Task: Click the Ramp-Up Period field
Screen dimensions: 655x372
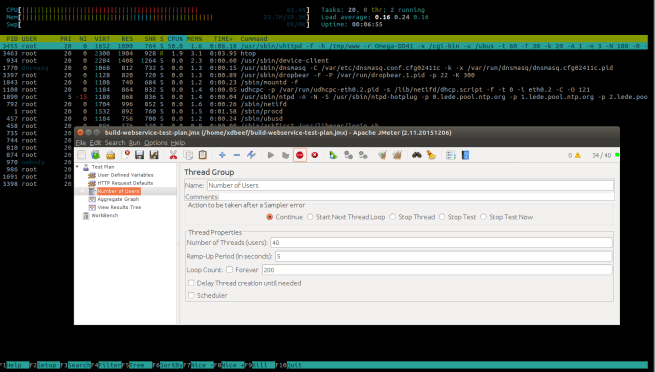Action: [444, 256]
